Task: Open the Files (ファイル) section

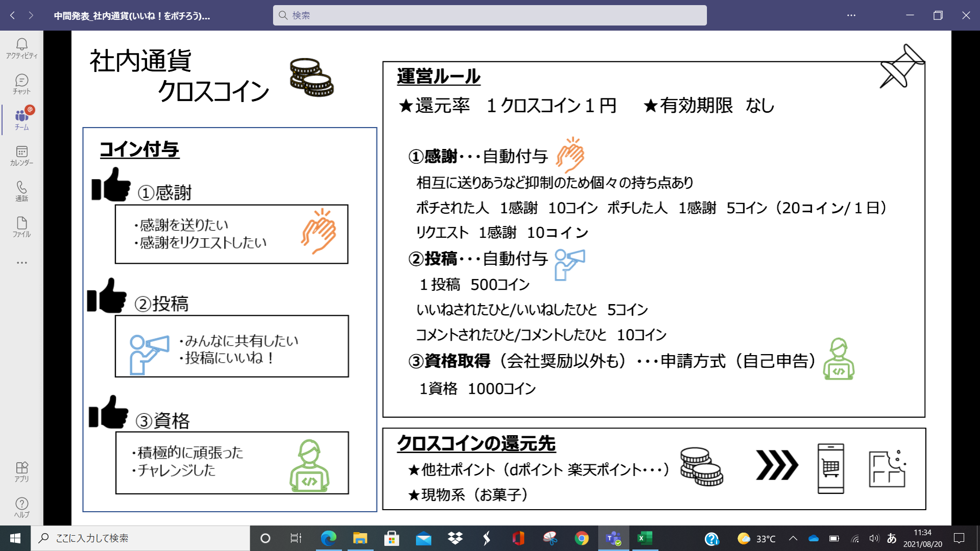Action: click(21, 227)
